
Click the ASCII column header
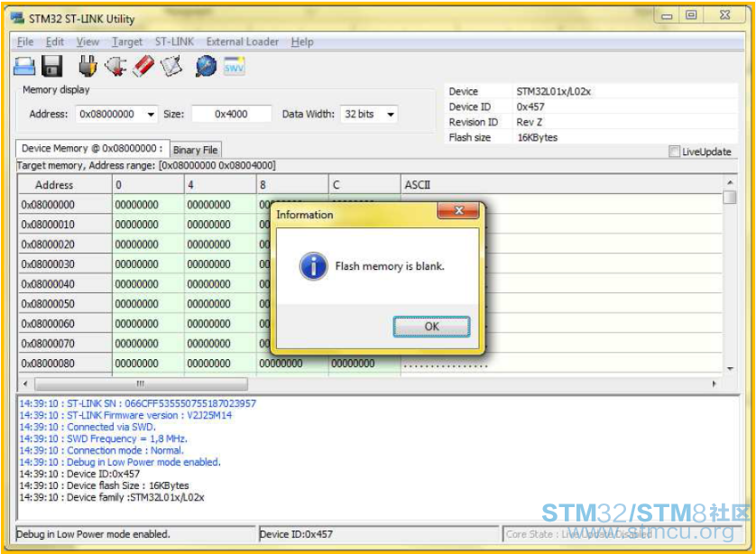[562, 185]
